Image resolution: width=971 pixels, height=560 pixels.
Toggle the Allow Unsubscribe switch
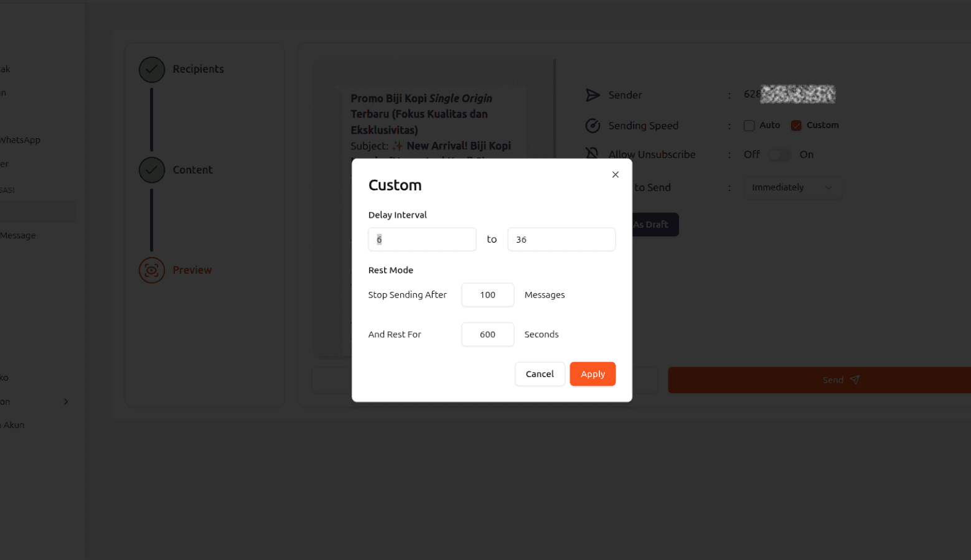[x=779, y=155]
